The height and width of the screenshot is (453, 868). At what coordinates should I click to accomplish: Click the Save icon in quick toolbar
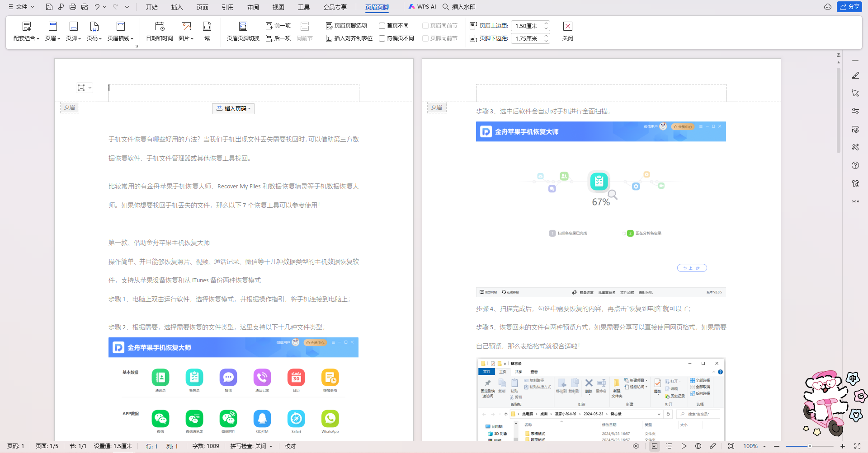49,7
